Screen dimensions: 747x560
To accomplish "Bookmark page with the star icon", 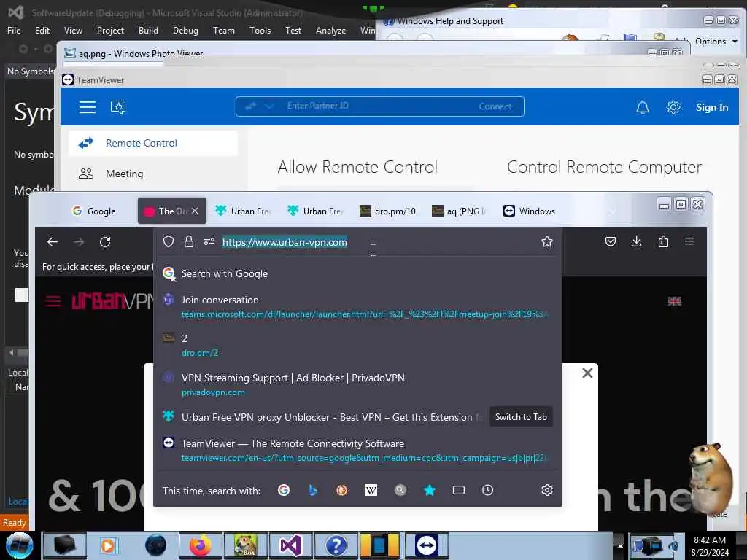I will pyautogui.click(x=547, y=241).
